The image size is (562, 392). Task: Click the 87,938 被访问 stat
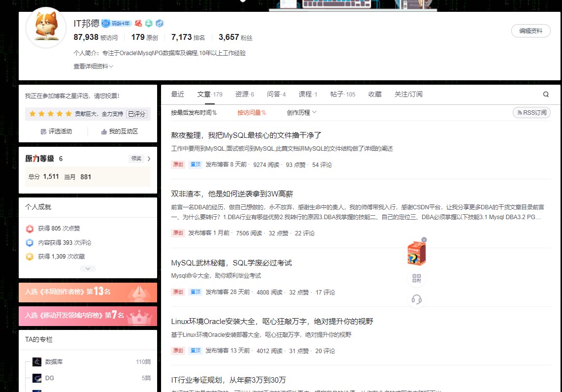[96, 37]
